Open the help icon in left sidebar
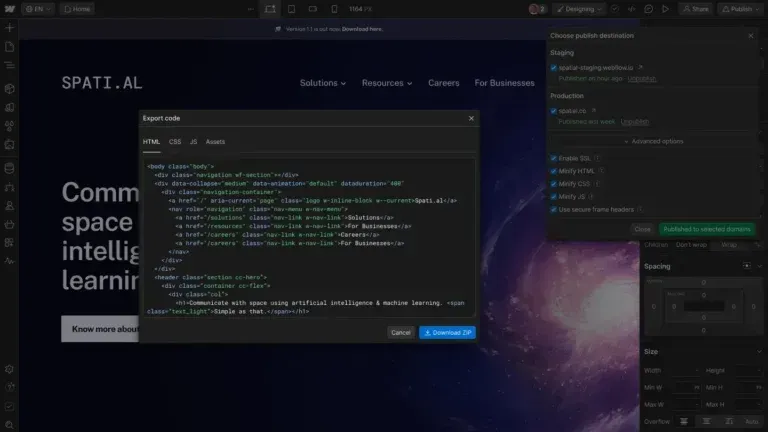This screenshot has width=768, height=432. pos(9,387)
